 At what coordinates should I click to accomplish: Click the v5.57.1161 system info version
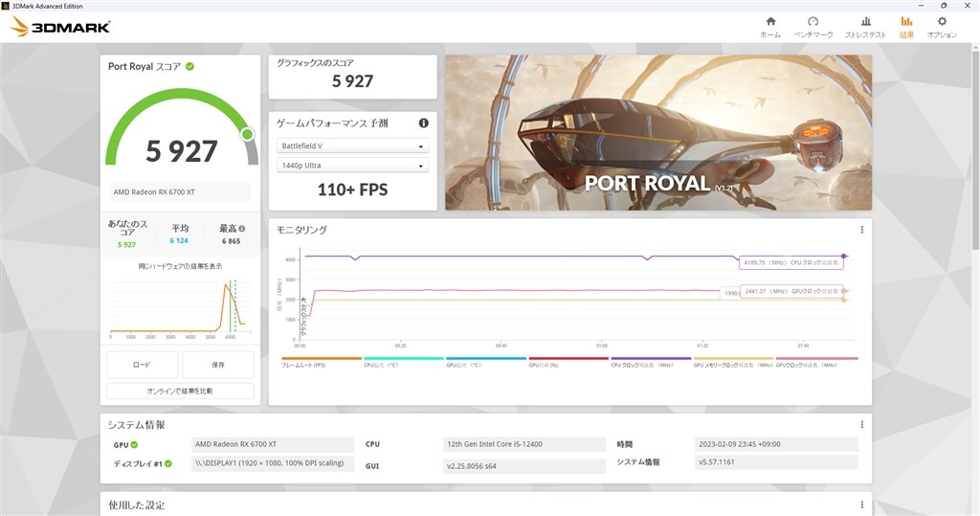pyautogui.click(x=776, y=462)
